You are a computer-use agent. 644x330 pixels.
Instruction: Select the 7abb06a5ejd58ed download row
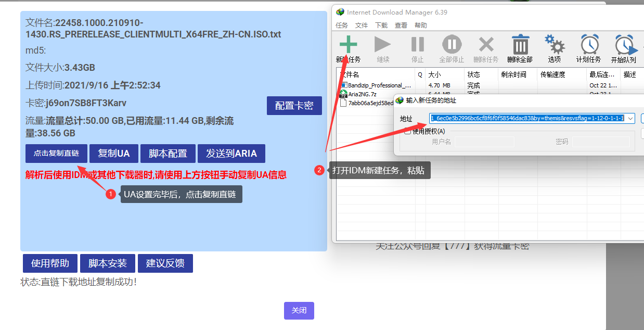click(x=365, y=103)
